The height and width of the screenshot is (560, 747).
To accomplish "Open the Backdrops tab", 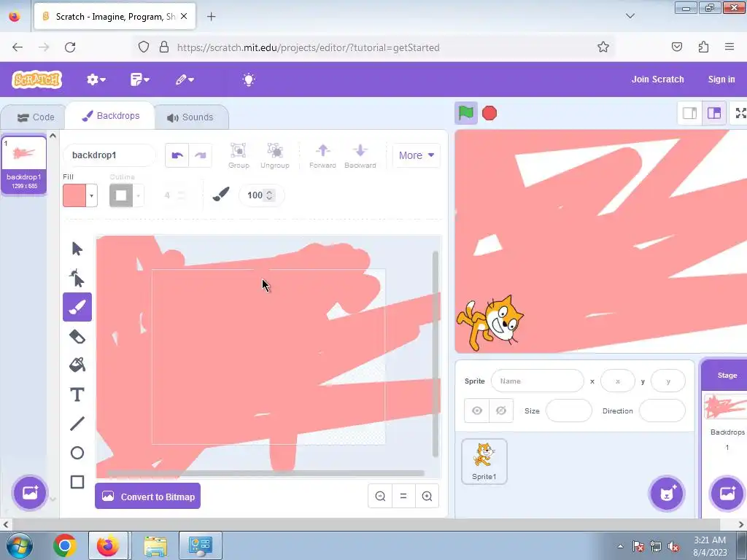I will click(x=111, y=116).
